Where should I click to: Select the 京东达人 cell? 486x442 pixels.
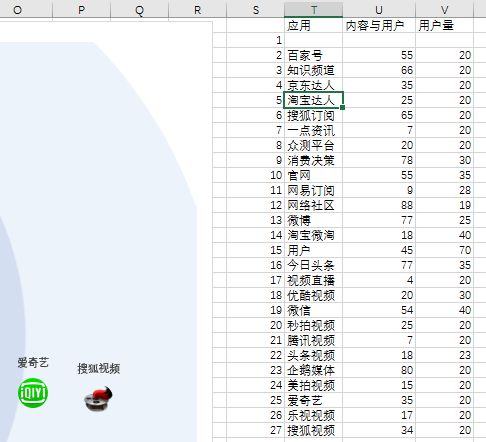pyautogui.click(x=314, y=85)
